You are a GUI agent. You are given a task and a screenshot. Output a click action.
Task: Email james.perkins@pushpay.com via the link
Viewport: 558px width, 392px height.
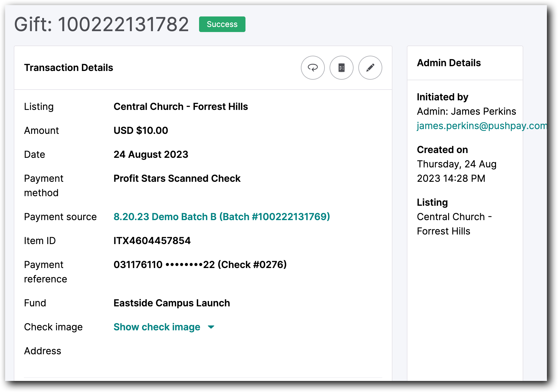pos(481,125)
